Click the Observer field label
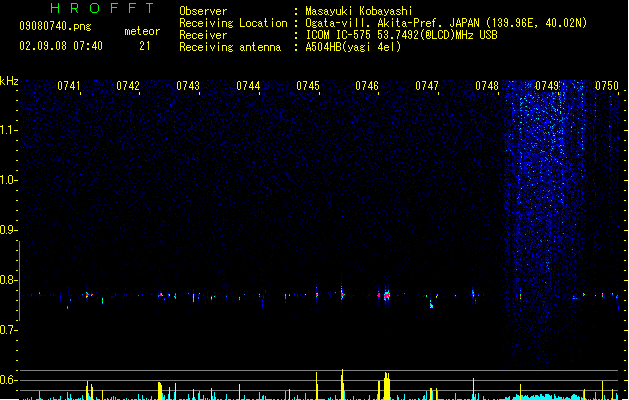The image size is (629, 400). coord(203,11)
